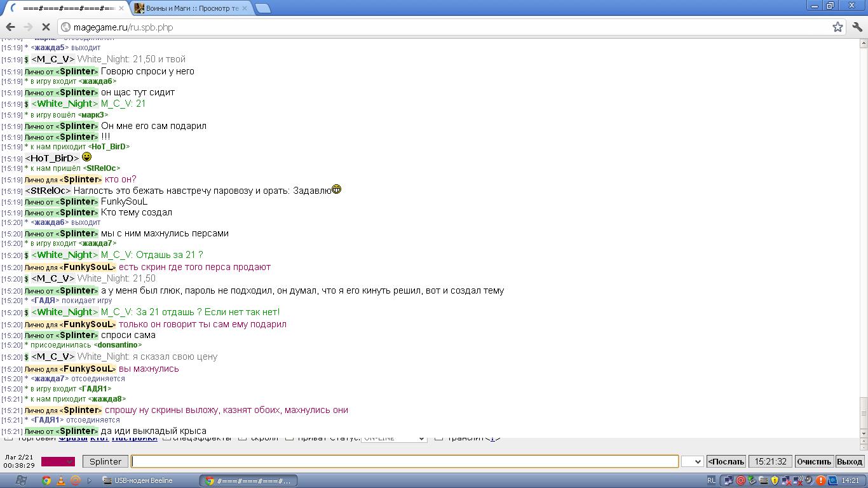The image size is (868, 488).
Task: Click <White_Night> in 'Отдашь за 21 ?' line
Action: coord(65,255)
